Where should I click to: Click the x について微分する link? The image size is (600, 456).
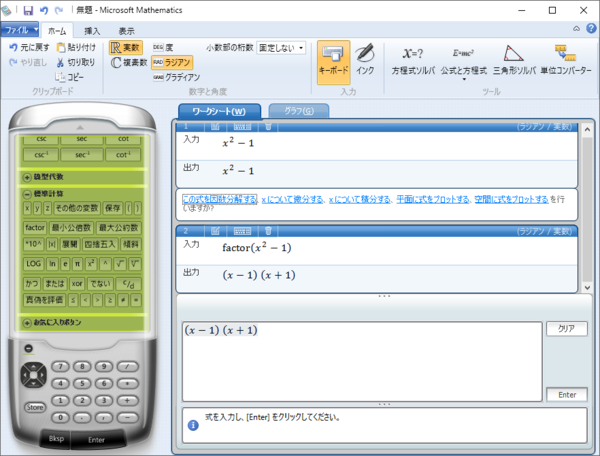(x=292, y=199)
